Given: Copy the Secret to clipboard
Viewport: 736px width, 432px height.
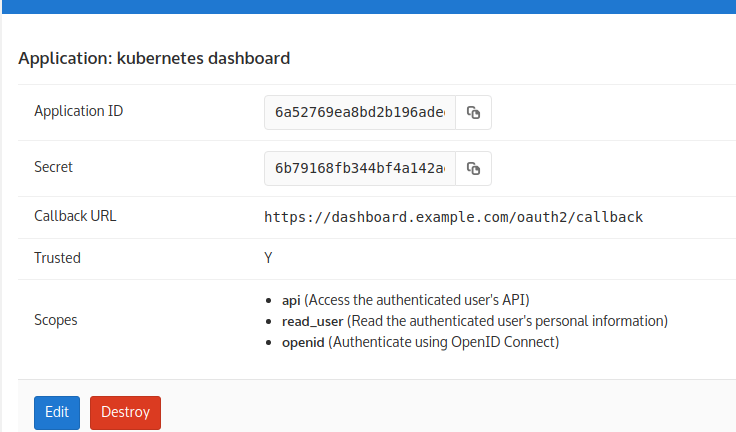Looking at the screenshot, I should (x=473, y=168).
